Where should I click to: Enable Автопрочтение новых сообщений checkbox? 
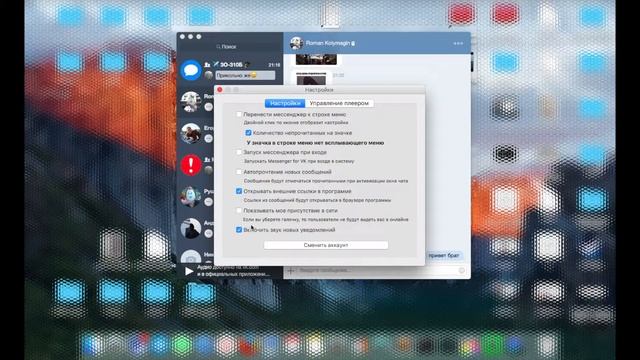click(x=239, y=172)
